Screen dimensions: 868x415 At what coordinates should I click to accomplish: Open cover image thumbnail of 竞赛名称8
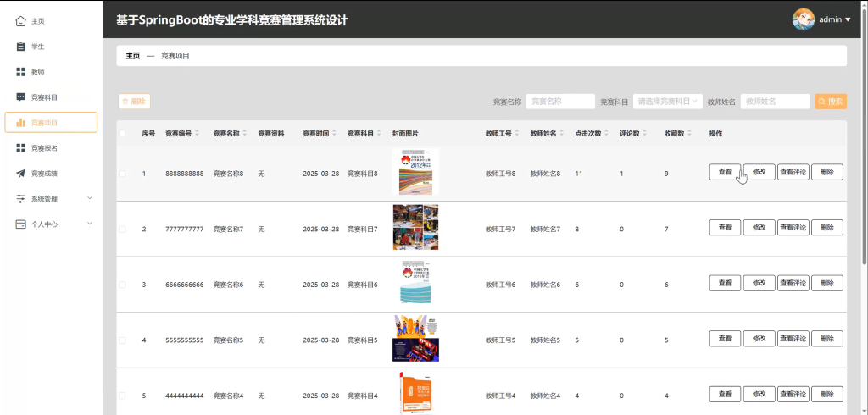click(415, 172)
